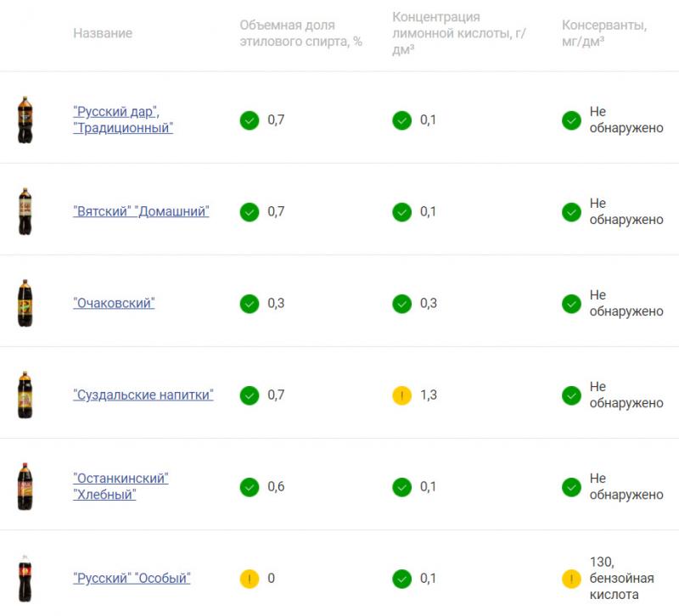Click the "Вятский" kvass bottle image
This screenshot has width=679, height=616.
(25, 211)
